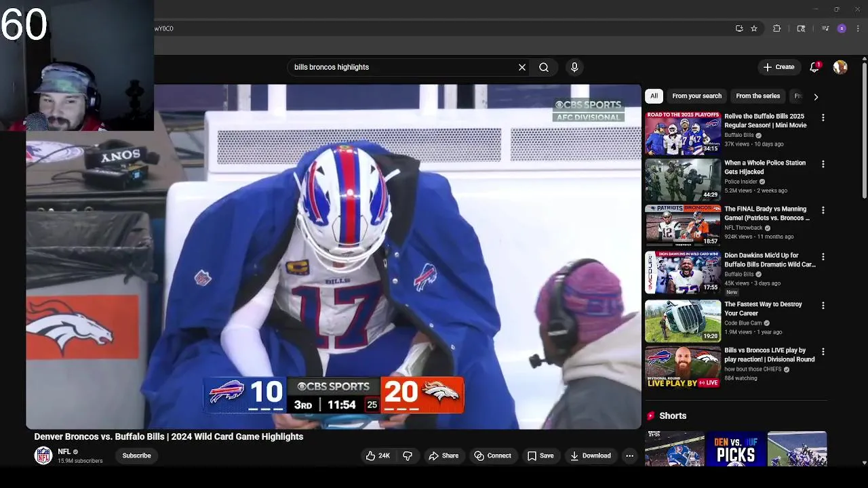The width and height of the screenshot is (868, 488).
Task: Open the YouTube account avatar menu
Action: [840, 67]
